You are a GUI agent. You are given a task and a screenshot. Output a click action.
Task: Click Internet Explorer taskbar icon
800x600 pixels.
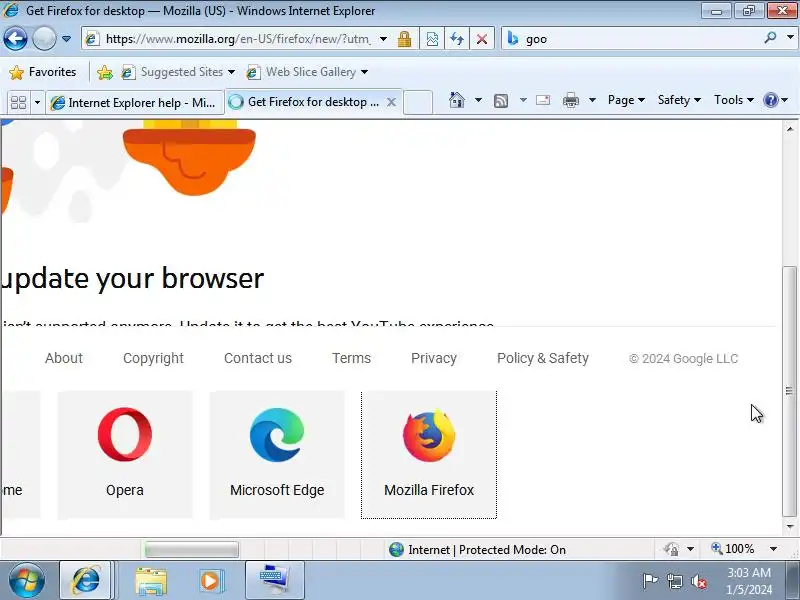[x=85, y=581]
